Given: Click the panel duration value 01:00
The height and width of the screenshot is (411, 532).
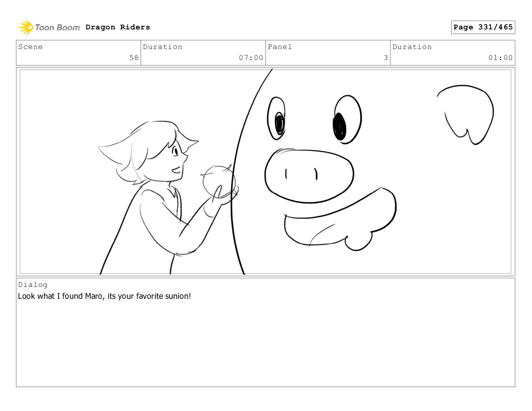Looking at the screenshot, I should (500, 58).
